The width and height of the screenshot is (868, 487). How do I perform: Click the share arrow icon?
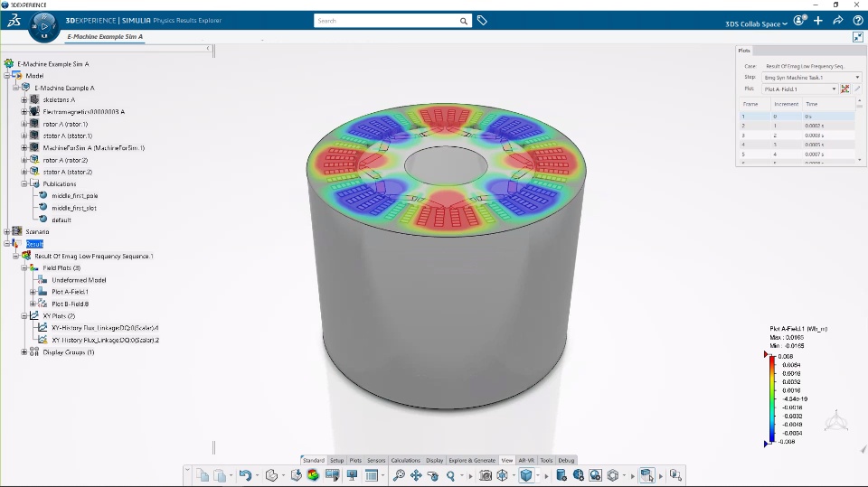click(x=838, y=21)
